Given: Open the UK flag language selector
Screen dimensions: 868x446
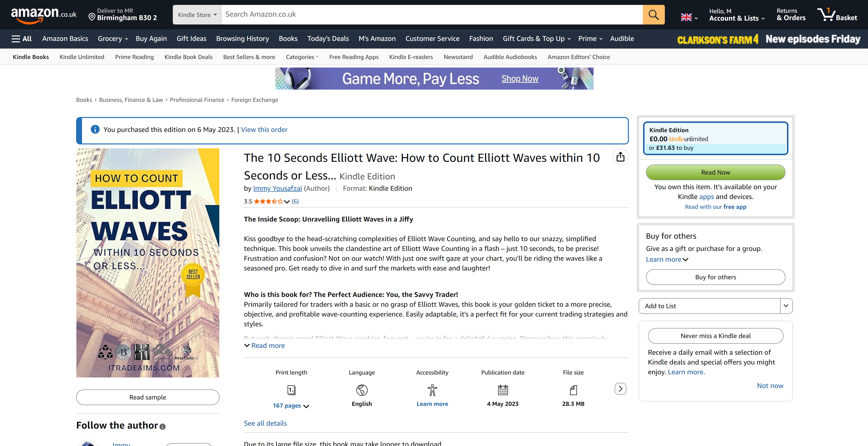Looking at the screenshot, I should pyautogui.click(x=689, y=17).
